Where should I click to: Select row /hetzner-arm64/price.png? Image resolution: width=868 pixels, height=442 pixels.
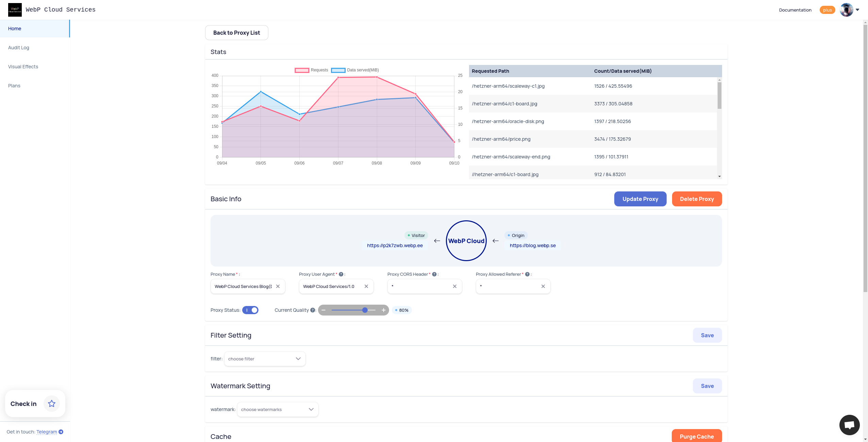[593, 139]
